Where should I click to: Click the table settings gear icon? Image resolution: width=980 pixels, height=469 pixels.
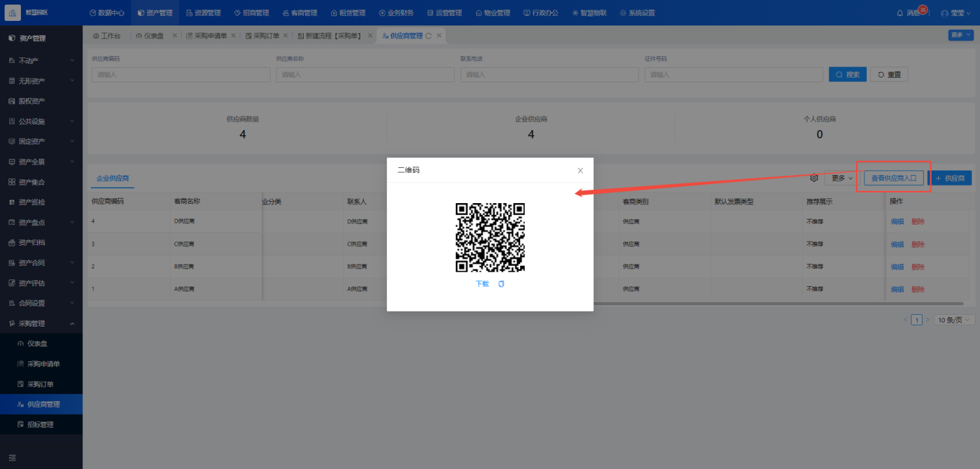pos(814,178)
